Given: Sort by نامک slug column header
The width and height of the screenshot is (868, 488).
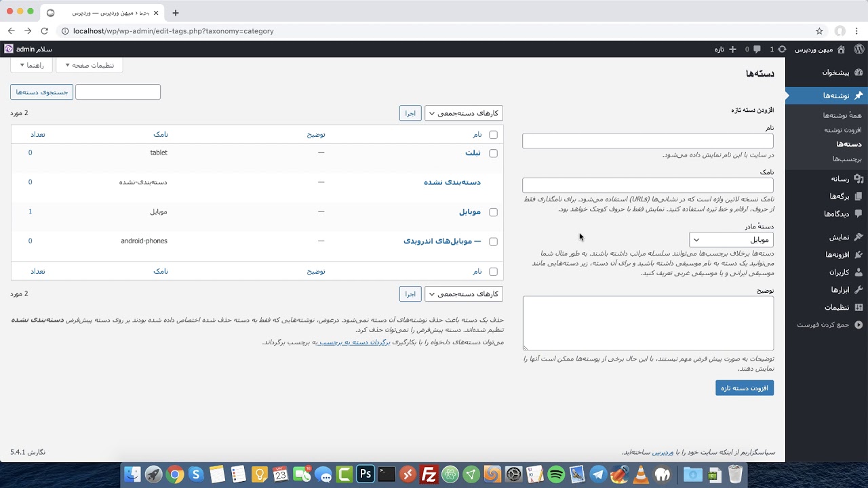Looking at the screenshot, I should click(161, 134).
